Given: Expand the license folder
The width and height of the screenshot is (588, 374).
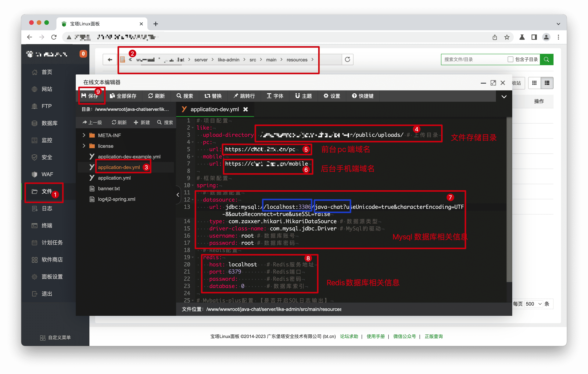Looking at the screenshot, I should pyautogui.click(x=84, y=146).
